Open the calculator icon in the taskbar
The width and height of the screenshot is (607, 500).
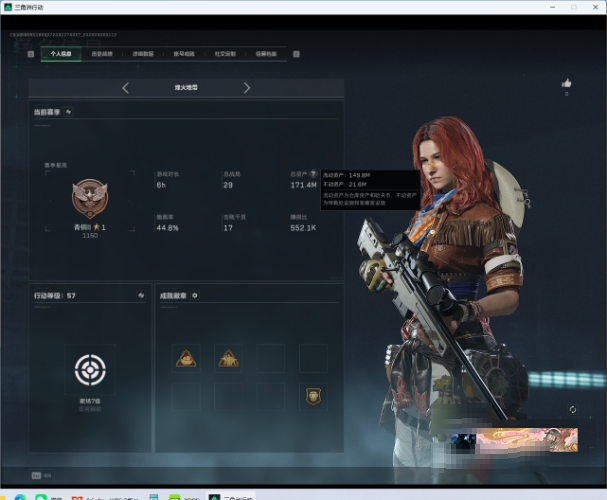(154, 497)
